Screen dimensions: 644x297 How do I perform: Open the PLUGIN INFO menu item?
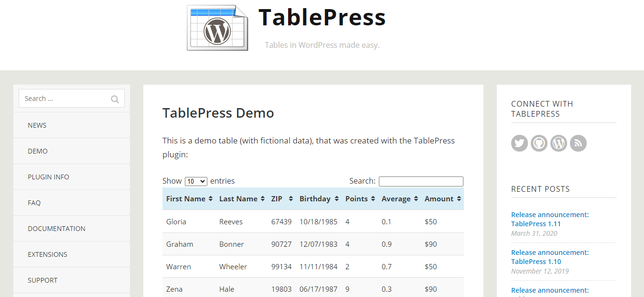72,177
